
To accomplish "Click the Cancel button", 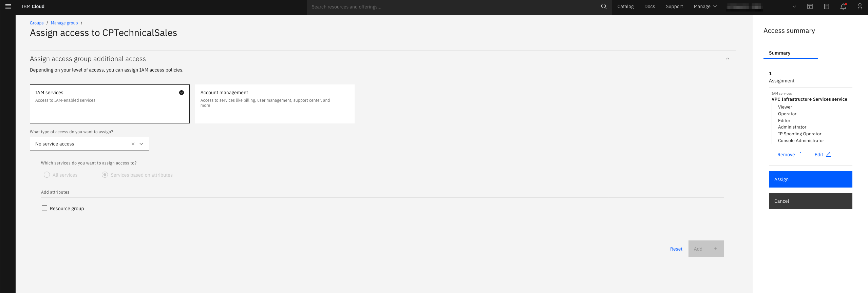I will point(810,201).
